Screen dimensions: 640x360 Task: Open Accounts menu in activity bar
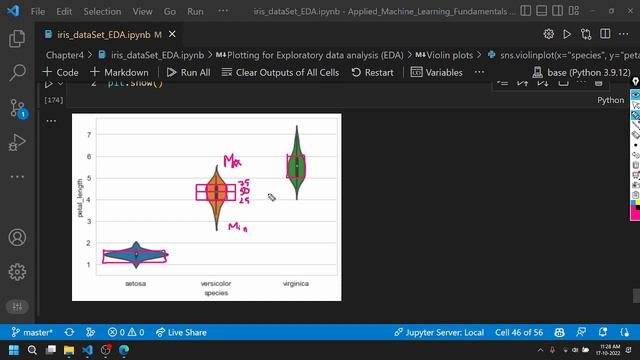(17, 238)
